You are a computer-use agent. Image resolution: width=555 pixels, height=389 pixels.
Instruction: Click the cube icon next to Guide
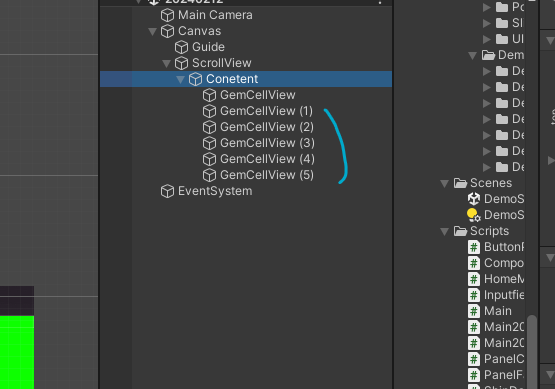[x=182, y=47]
